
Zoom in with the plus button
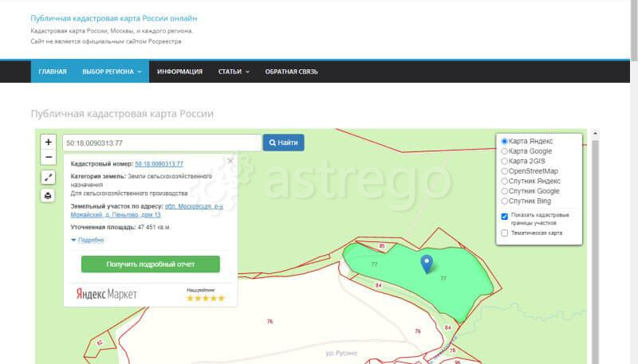pos(49,143)
